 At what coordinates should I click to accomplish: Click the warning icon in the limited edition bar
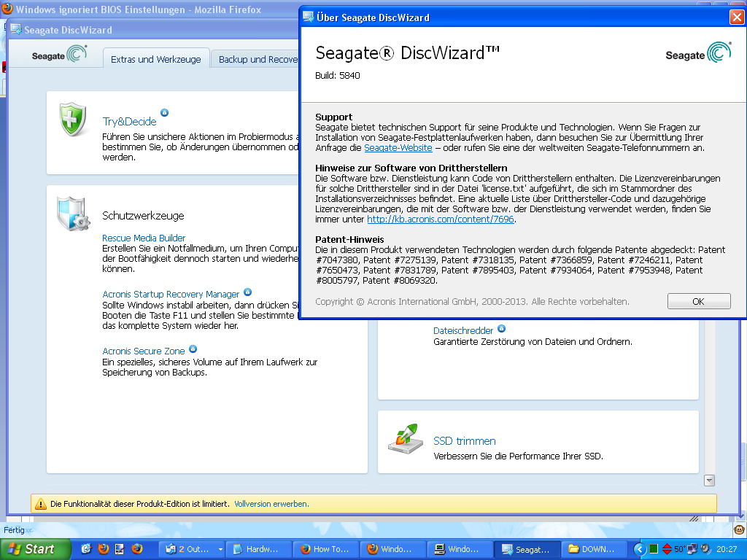pos(41,504)
